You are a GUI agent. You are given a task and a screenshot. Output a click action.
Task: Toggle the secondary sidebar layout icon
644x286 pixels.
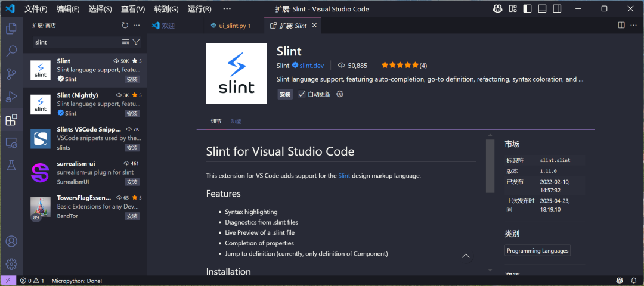click(557, 8)
